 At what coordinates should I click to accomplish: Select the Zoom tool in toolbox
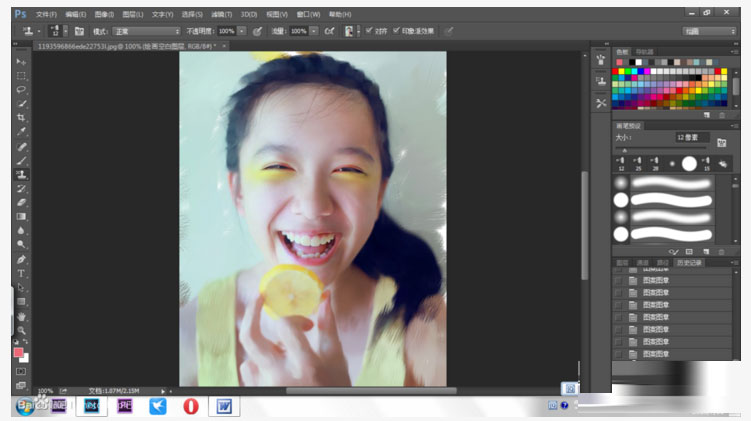pyautogui.click(x=21, y=330)
